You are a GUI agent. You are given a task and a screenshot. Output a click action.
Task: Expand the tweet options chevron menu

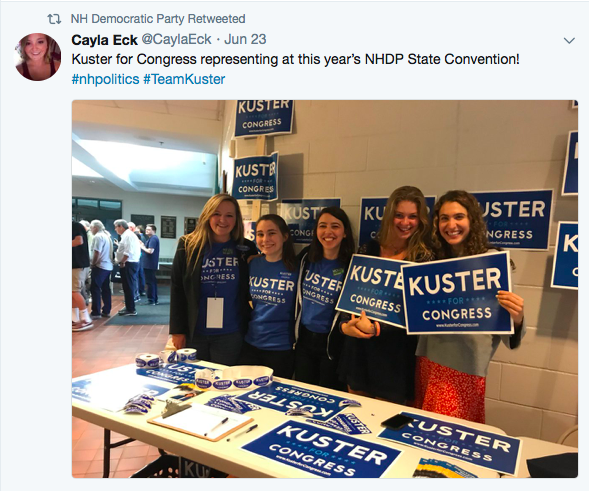click(569, 40)
